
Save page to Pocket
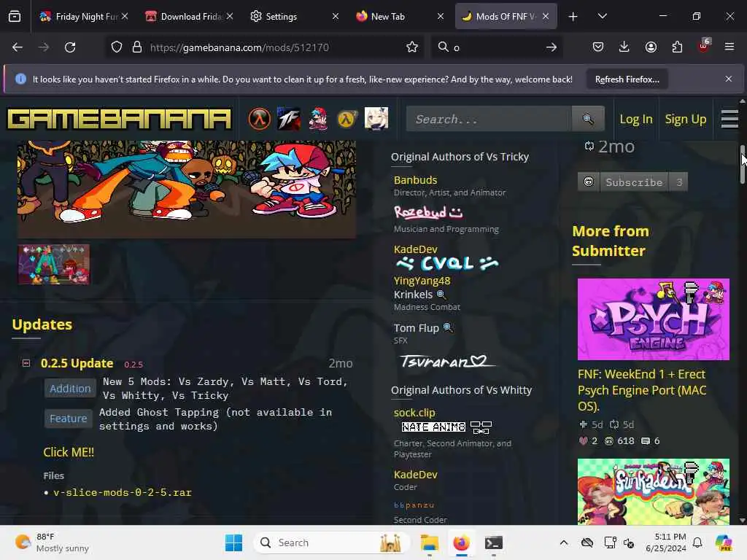tap(598, 47)
